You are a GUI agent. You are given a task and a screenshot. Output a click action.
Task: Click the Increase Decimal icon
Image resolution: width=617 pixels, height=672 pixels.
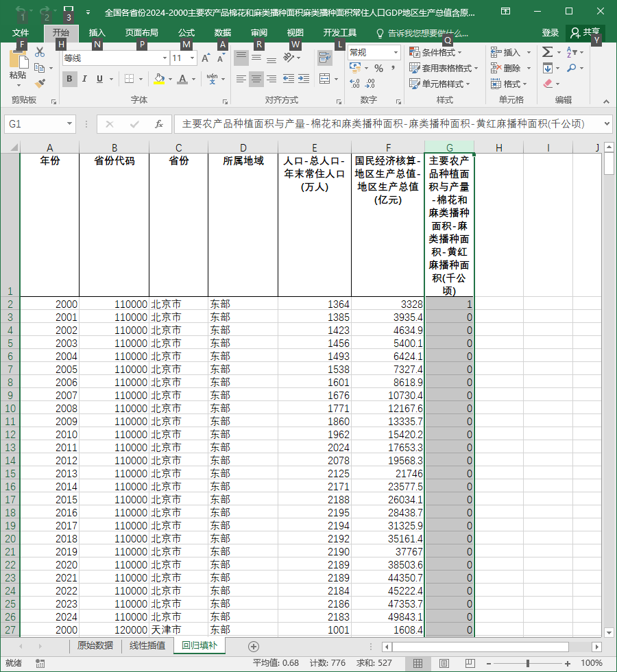[x=355, y=84]
